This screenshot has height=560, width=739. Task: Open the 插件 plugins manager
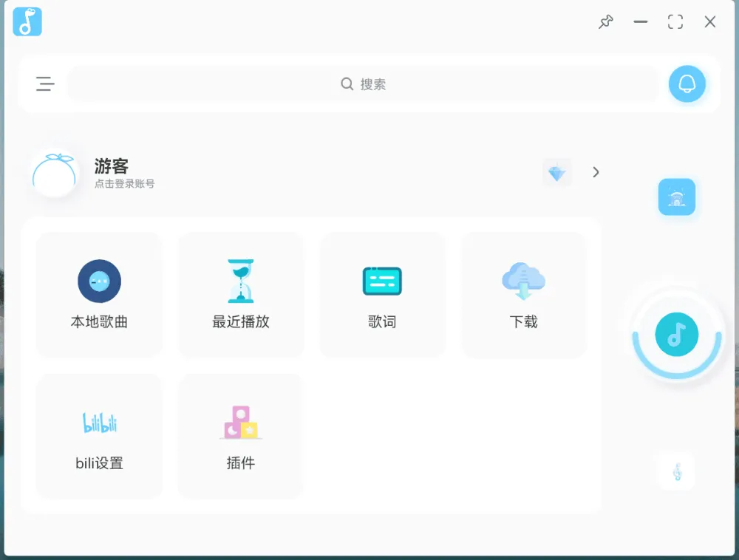240,434
